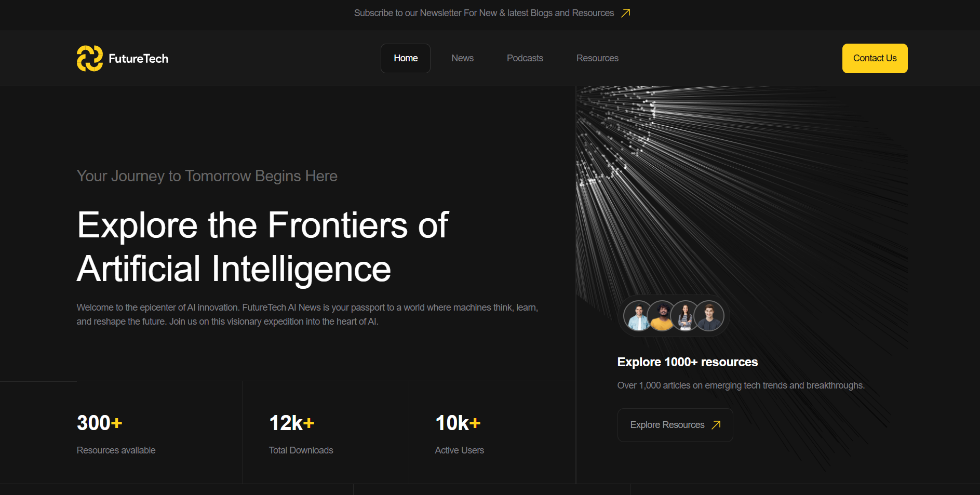The height and width of the screenshot is (495, 980).
Task: Click the newsletter banner arrow icon
Action: coord(626,13)
